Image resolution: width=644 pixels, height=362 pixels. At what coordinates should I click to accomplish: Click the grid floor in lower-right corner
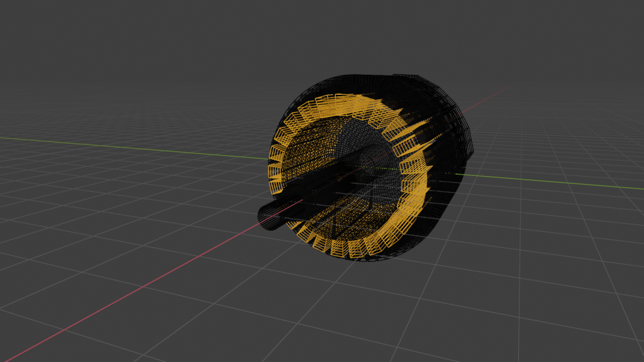click(566, 314)
